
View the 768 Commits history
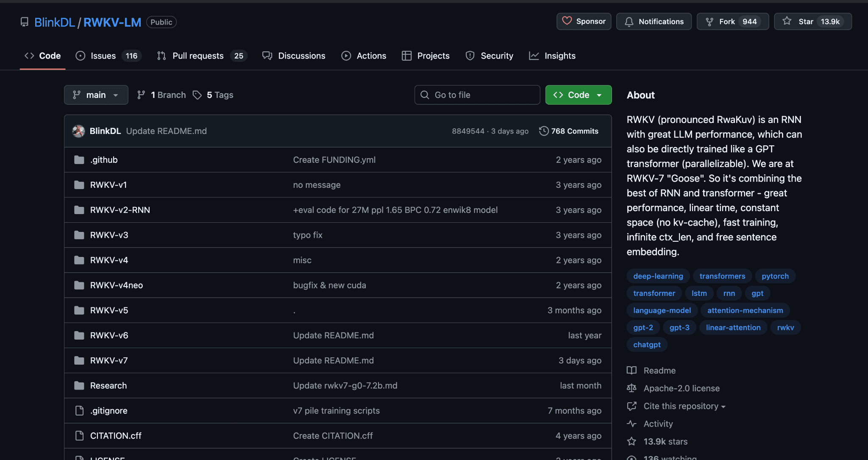tap(568, 131)
